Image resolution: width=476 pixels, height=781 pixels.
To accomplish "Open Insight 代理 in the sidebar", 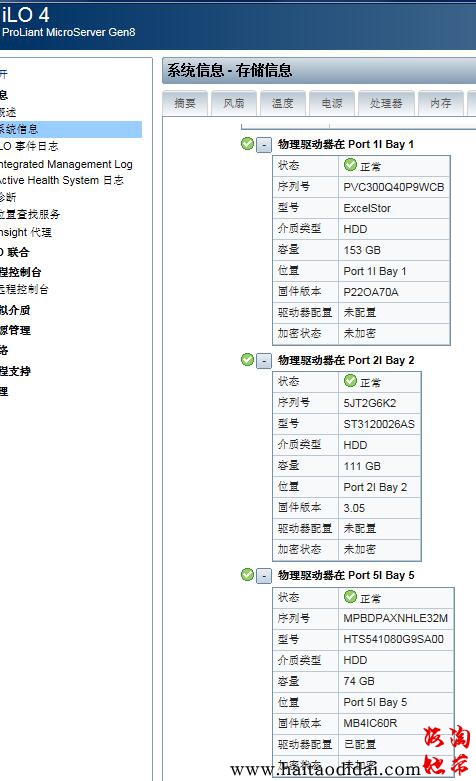I will point(26,232).
